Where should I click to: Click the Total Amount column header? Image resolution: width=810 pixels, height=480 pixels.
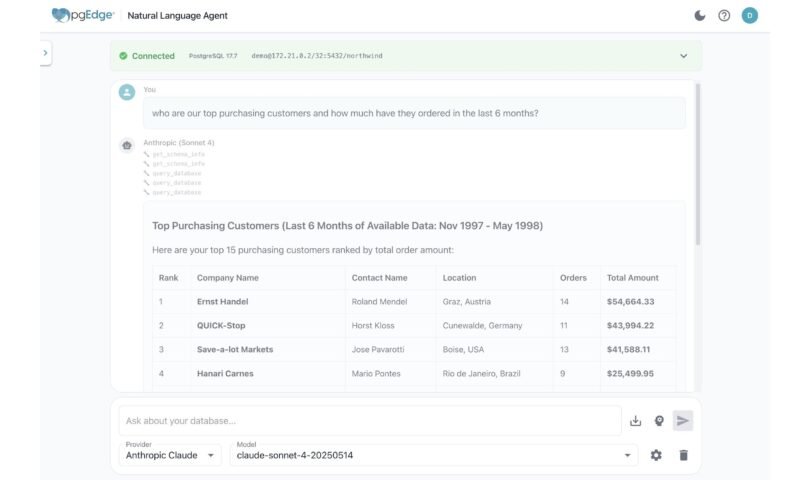point(632,278)
